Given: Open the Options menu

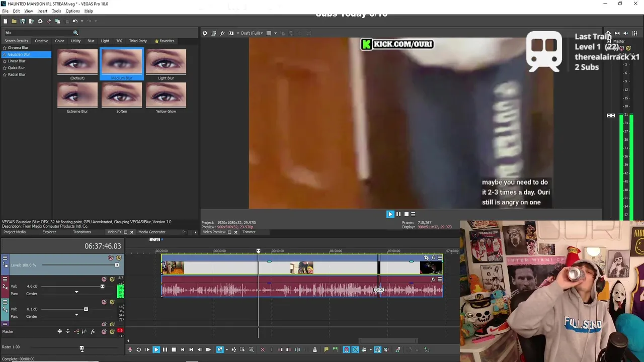Looking at the screenshot, I should 72,11.
